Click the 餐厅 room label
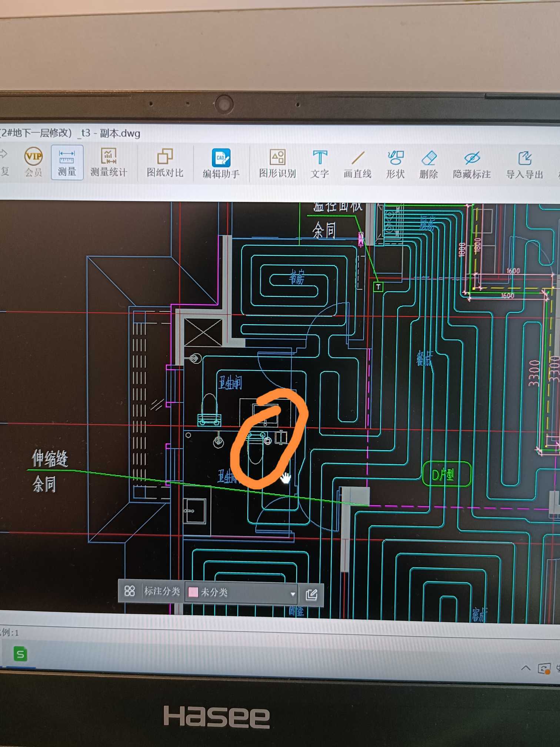The image size is (560, 747). pyautogui.click(x=424, y=358)
